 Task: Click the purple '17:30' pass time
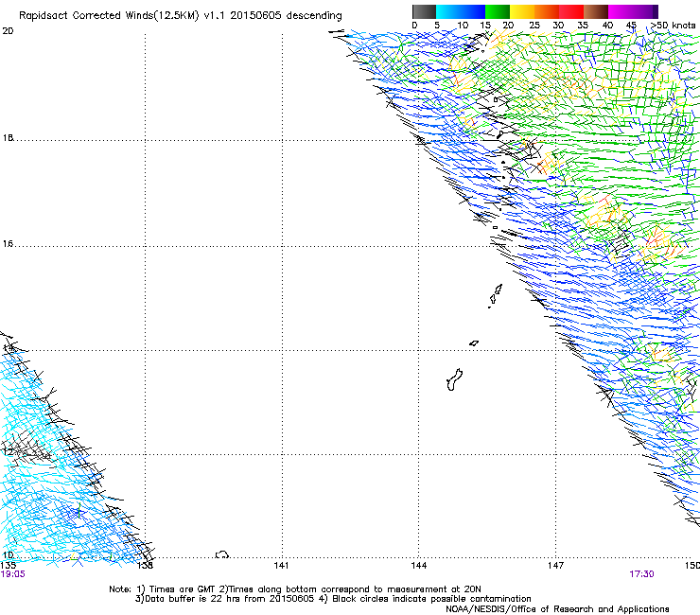point(641,574)
